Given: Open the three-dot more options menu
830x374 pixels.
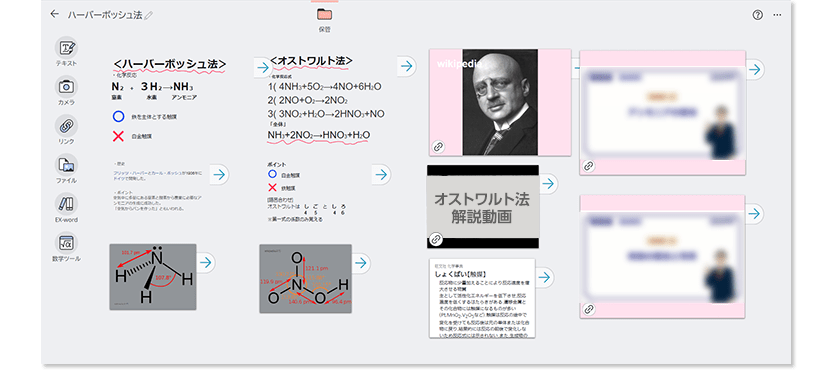Looking at the screenshot, I should pos(777,15).
